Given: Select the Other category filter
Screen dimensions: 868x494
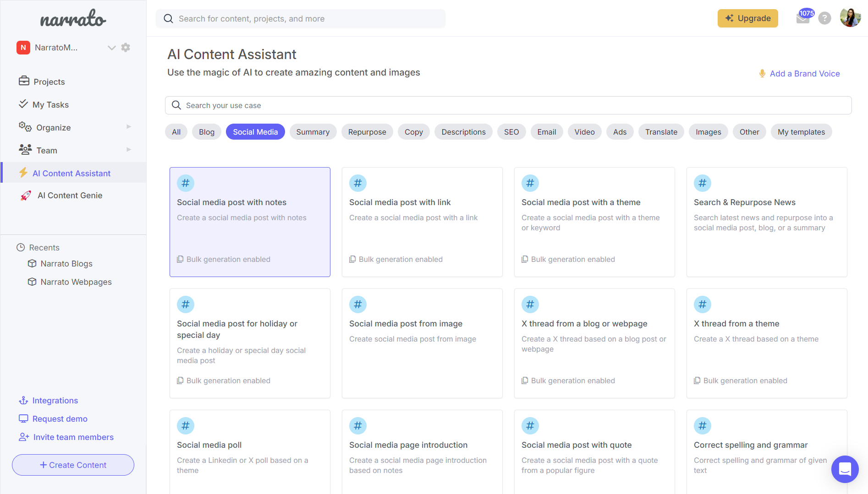Looking at the screenshot, I should tap(749, 132).
